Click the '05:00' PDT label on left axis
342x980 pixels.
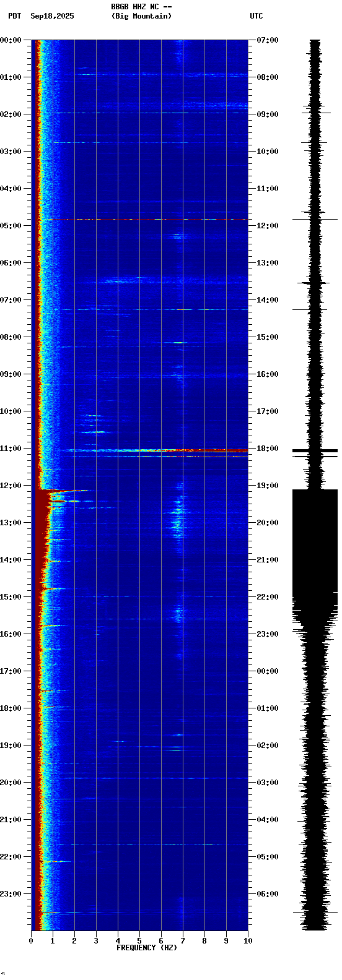10,226
